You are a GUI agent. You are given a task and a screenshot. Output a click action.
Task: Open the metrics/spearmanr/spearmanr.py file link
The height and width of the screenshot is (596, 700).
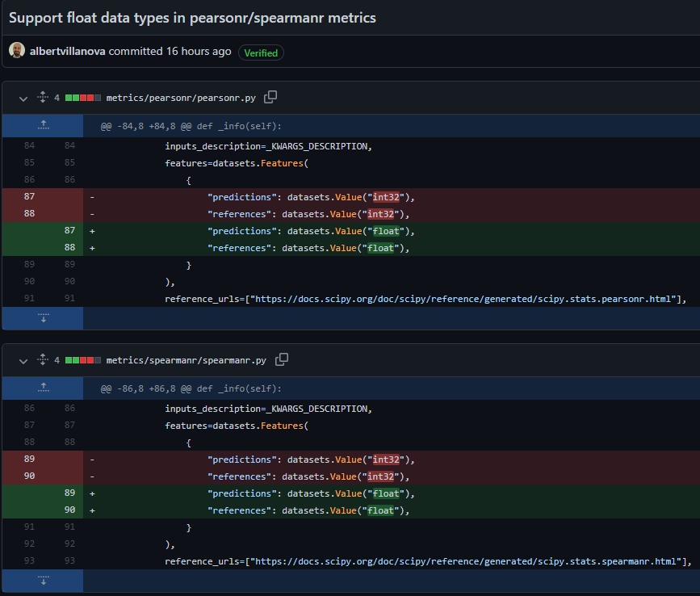(187, 360)
